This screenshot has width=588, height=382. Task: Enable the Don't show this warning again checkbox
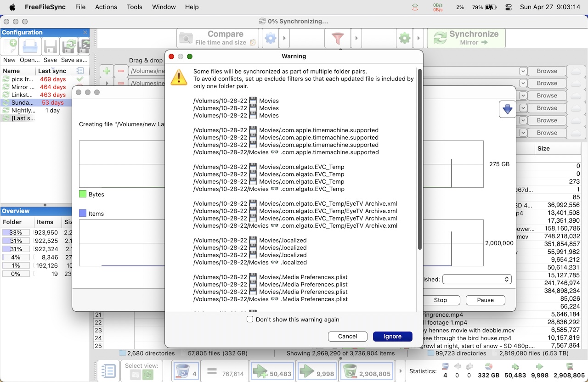tap(250, 319)
